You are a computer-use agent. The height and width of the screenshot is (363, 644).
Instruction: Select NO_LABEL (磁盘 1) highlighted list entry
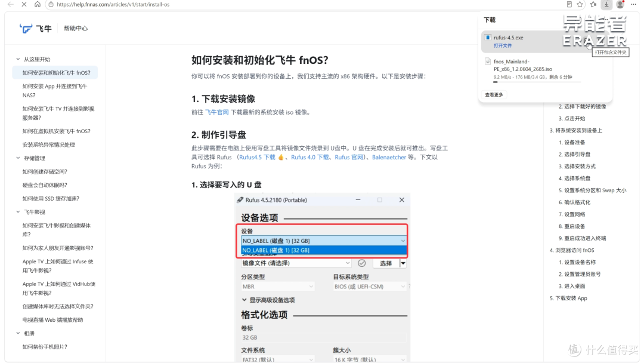(324, 250)
